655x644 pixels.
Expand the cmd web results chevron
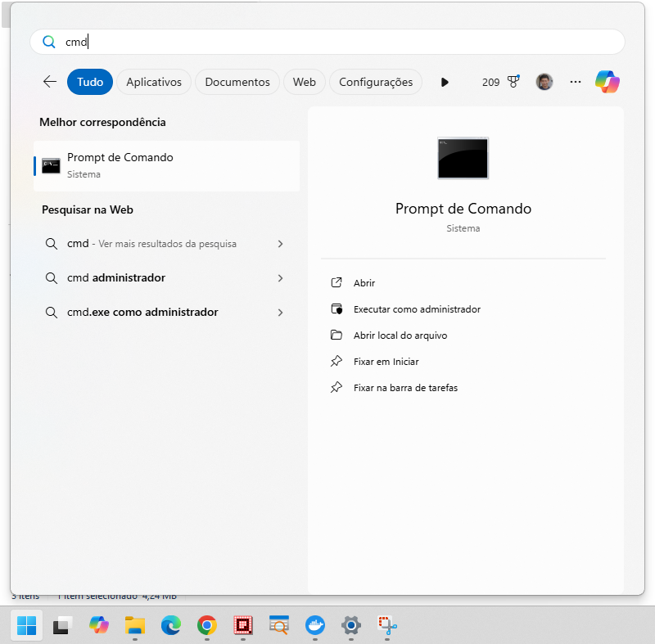tap(280, 244)
